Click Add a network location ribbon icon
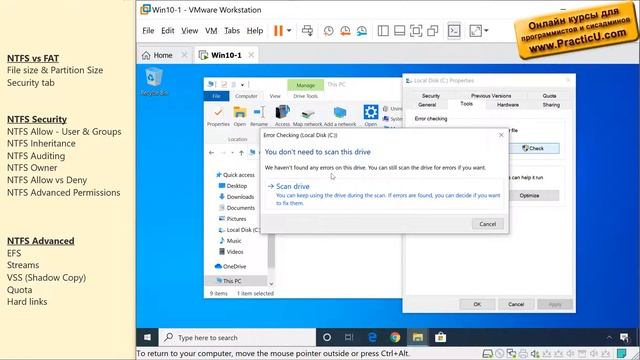This screenshot has height=360, width=640. coord(340,116)
